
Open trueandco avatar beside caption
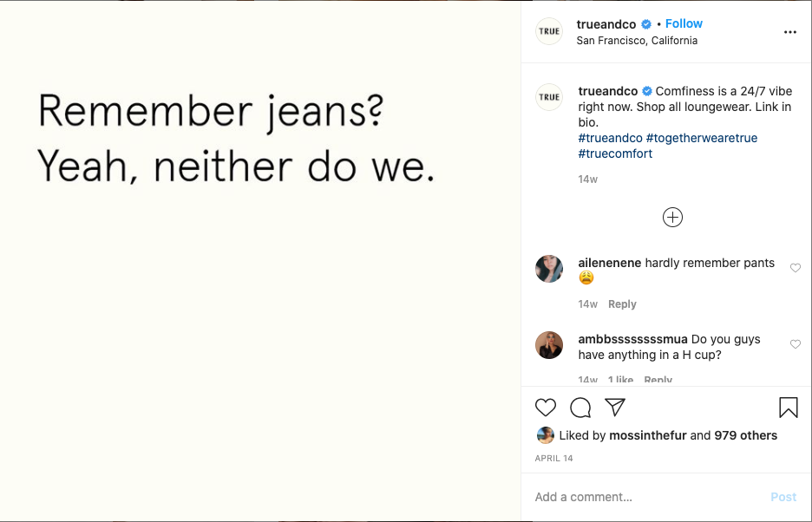549,97
